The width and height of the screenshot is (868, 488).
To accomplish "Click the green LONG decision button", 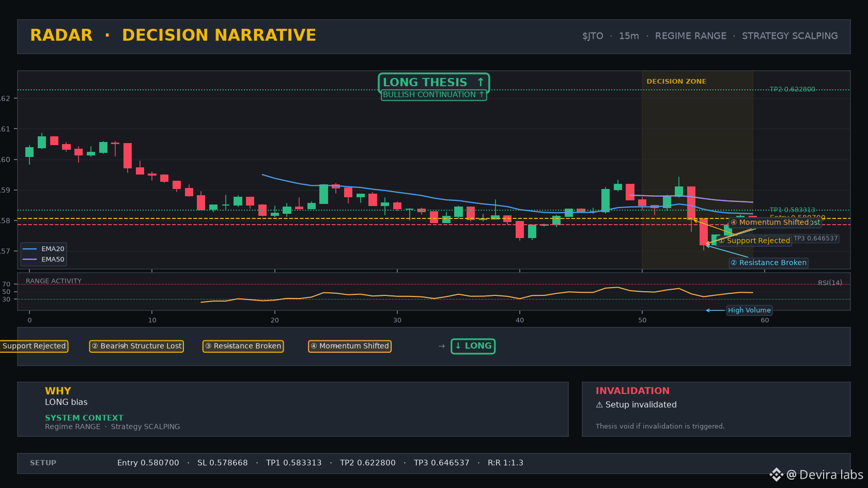I will [473, 346].
